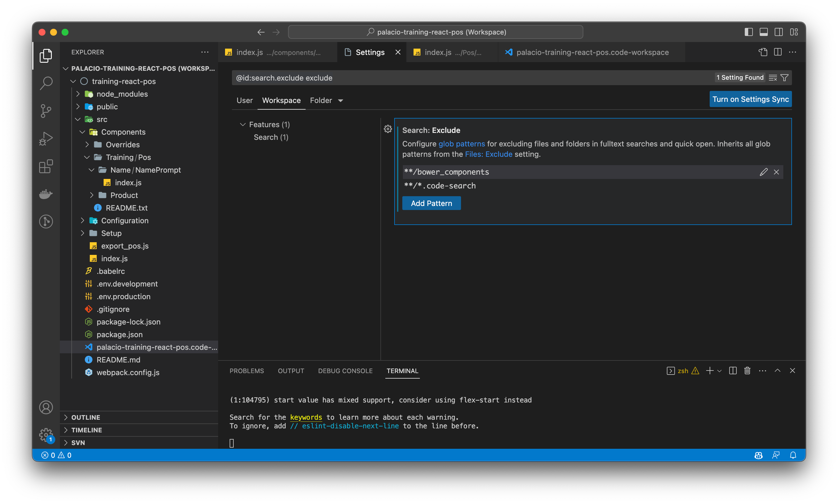
Task: Click the Add Pattern button
Action: (x=431, y=203)
